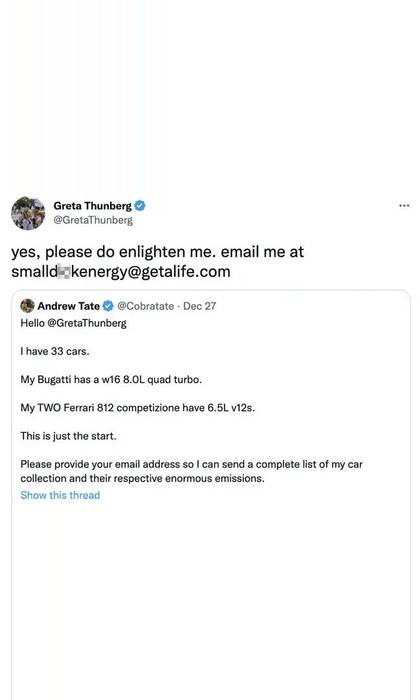Open the Andrew Tate display name

click(x=69, y=306)
